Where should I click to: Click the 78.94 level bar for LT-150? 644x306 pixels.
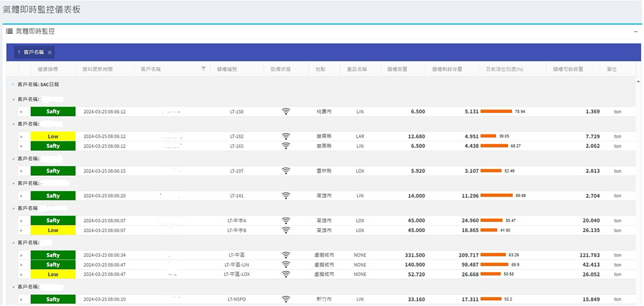(496, 111)
